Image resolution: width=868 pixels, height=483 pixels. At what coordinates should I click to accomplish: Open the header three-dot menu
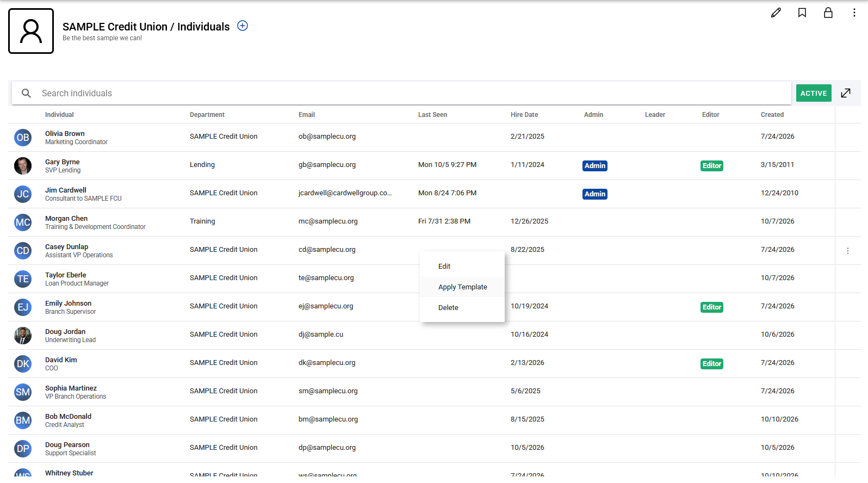pyautogui.click(x=854, y=13)
